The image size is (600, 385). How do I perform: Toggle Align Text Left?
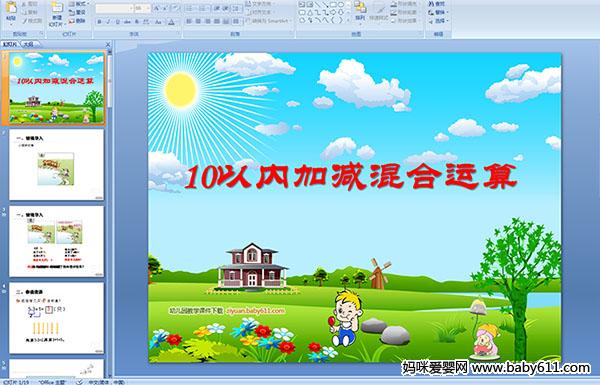click(x=189, y=21)
